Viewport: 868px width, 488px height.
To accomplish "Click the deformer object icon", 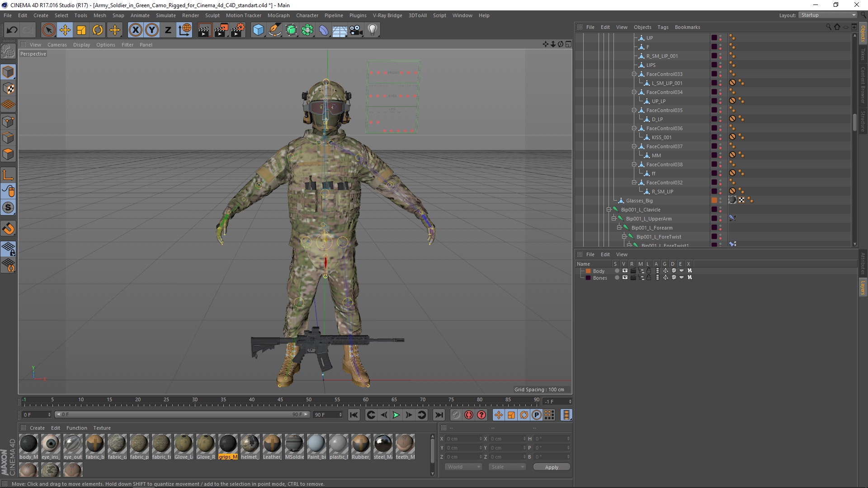I will tap(324, 30).
